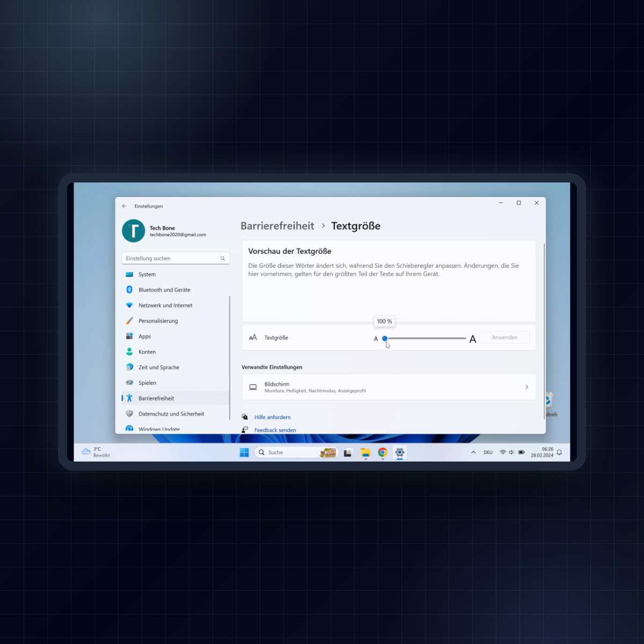Image resolution: width=644 pixels, height=644 pixels.
Task: Launch Google Chrome from taskbar
Action: point(383,452)
